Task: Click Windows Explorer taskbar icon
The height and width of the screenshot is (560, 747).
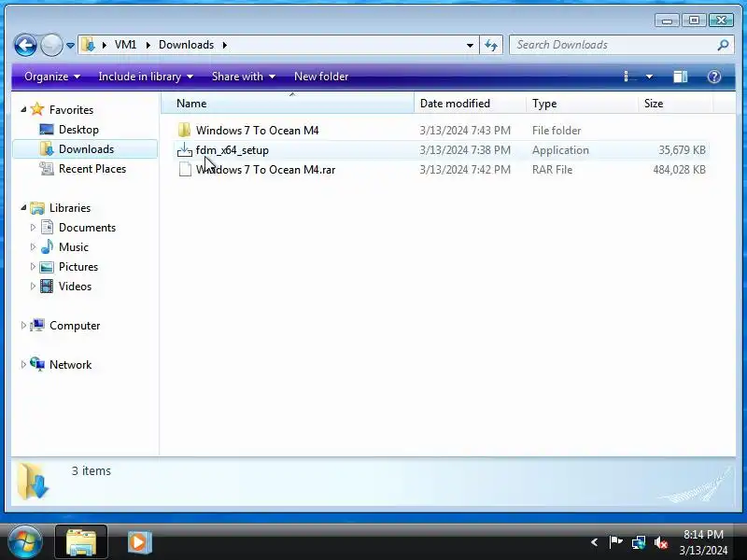Action: click(81, 542)
